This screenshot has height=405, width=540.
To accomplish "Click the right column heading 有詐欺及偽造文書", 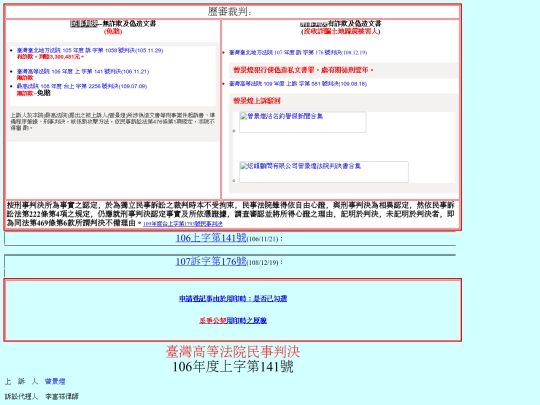I will click(340, 23).
